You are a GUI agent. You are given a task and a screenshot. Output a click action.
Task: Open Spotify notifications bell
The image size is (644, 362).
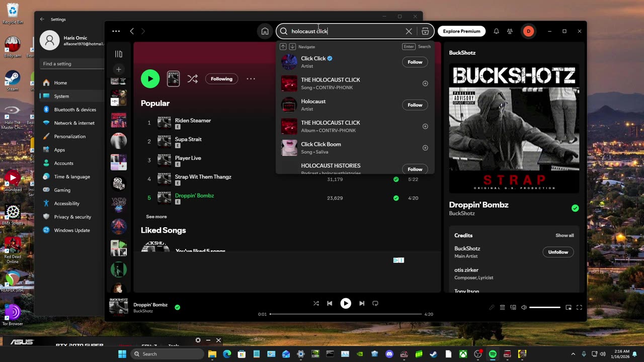[x=496, y=31]
